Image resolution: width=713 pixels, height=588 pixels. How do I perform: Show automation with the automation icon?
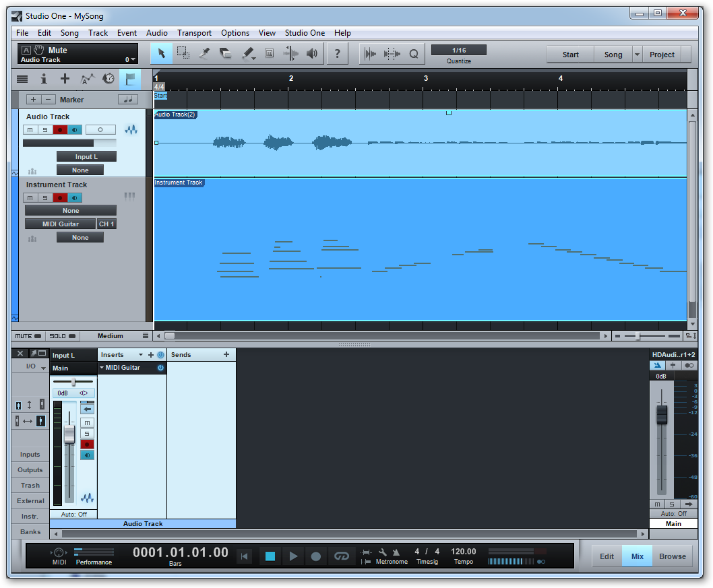pyautogui.click(x=87, y=79)
